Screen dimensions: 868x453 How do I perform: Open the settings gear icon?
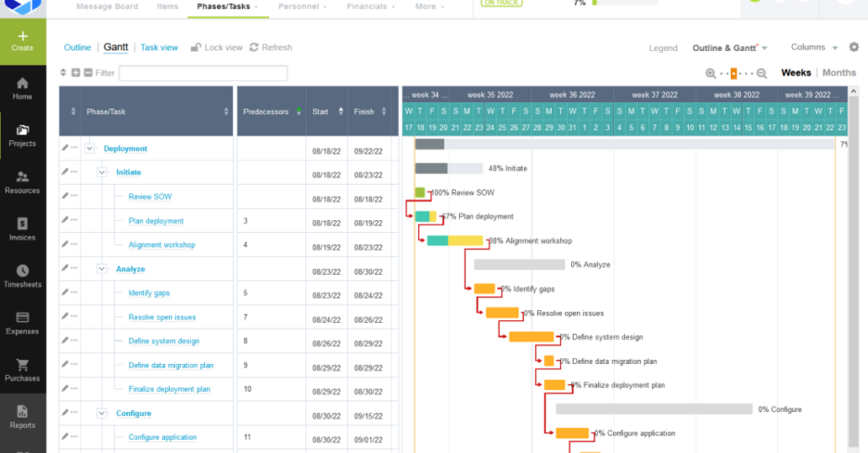[854, 47]
